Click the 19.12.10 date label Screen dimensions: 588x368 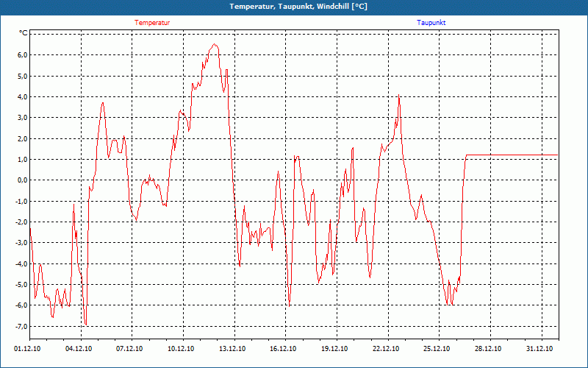tap(334, 349)
